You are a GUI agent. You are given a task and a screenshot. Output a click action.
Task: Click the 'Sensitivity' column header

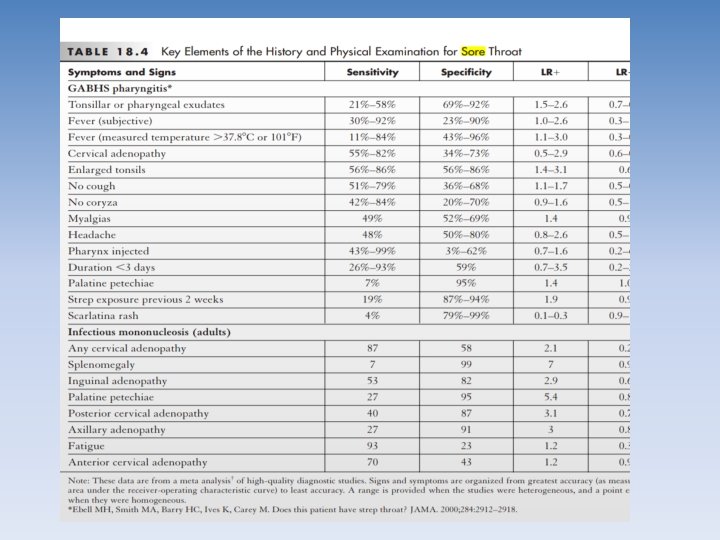pos(372,72)
